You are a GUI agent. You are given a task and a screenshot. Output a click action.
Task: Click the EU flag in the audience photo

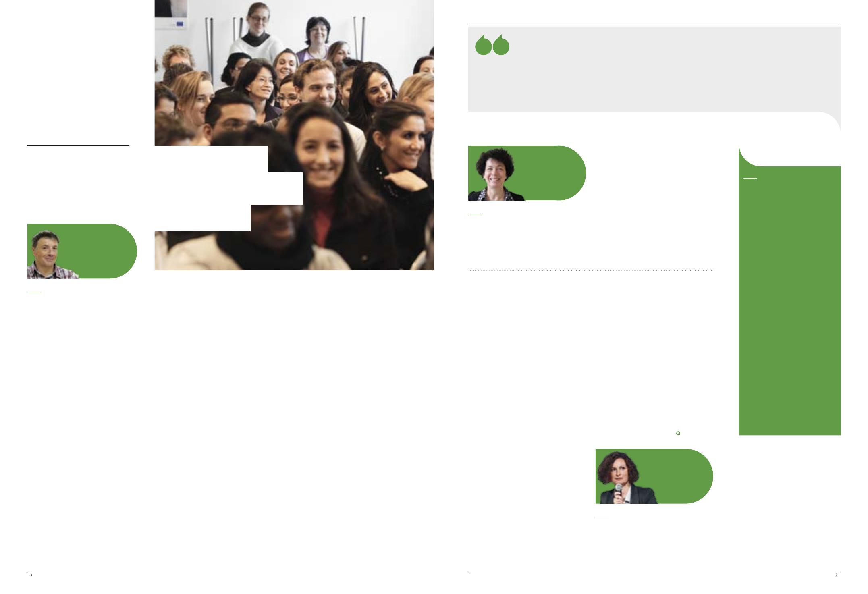click(180, 24)
